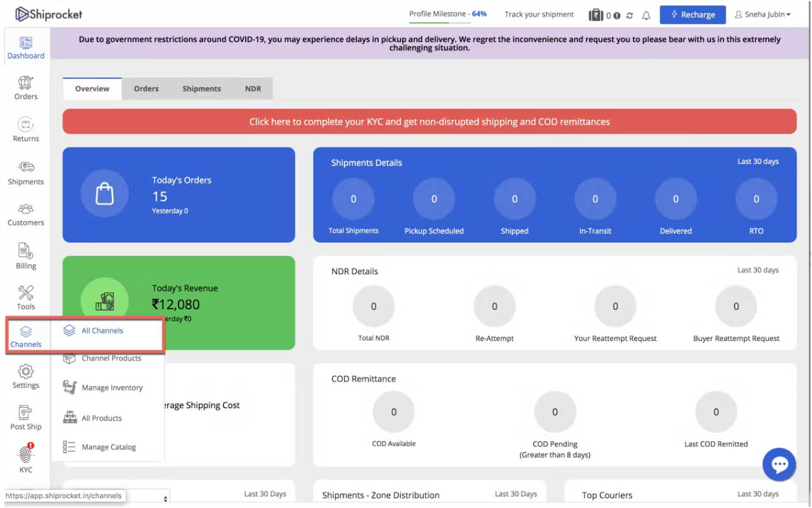Click the Today's Revenue money icon

point(105,302)
